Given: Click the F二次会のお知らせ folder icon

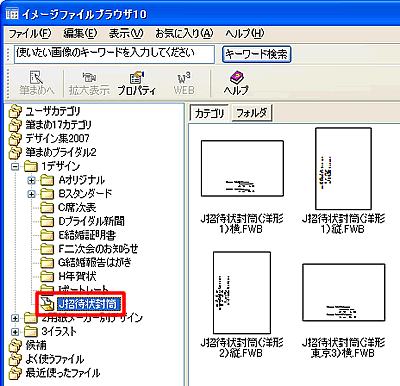Looking at the screenshot, I should (47, 249).
